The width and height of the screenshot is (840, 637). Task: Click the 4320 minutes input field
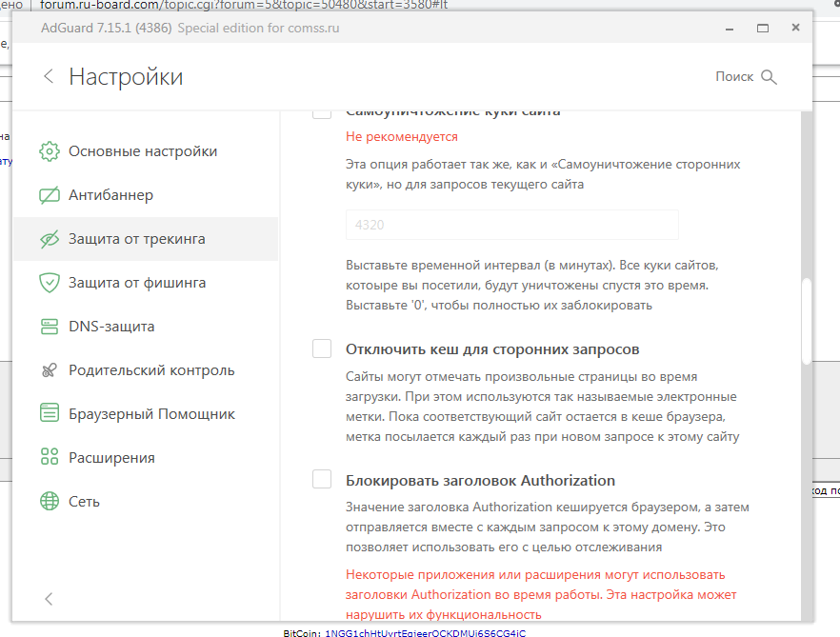click(512, 225)
